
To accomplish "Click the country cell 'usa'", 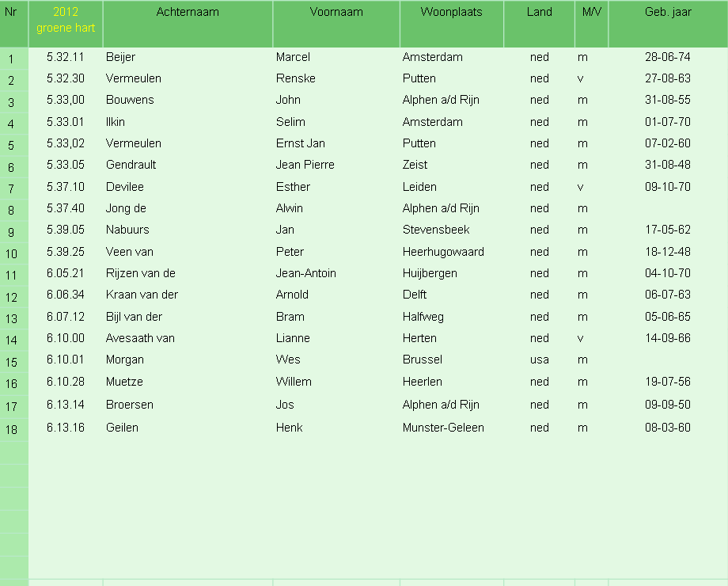I will 539,360.
